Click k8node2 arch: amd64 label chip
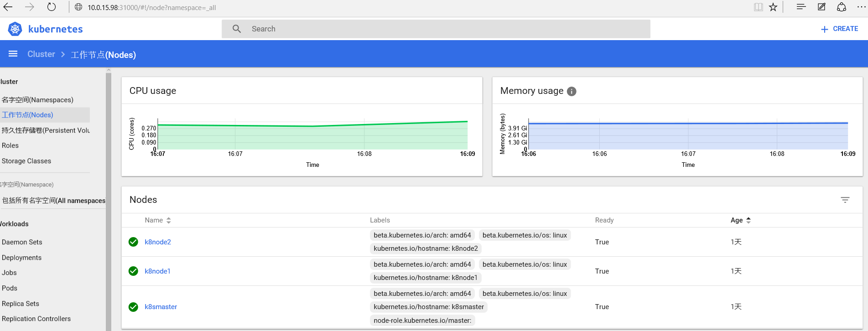This screenshot has height=331, width=868. pos(422,235)
